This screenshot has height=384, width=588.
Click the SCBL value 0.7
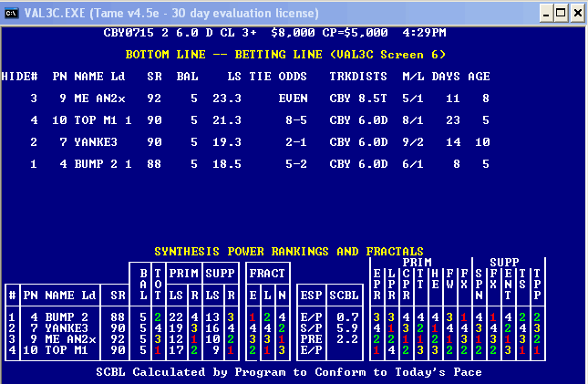(347, 317)
